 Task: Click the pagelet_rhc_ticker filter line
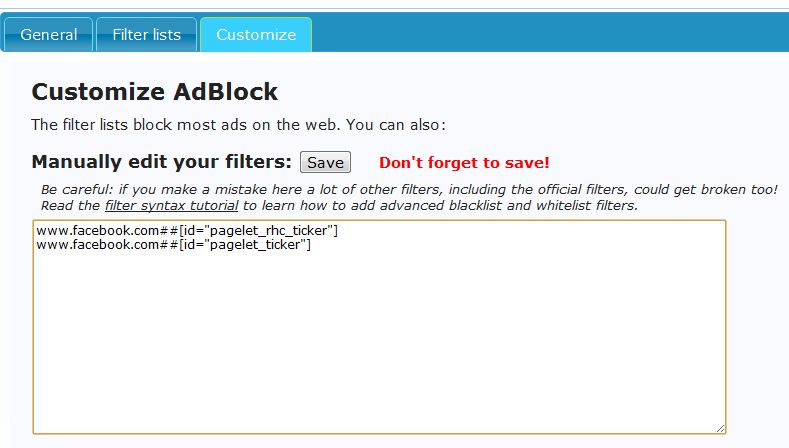point(187,231)
